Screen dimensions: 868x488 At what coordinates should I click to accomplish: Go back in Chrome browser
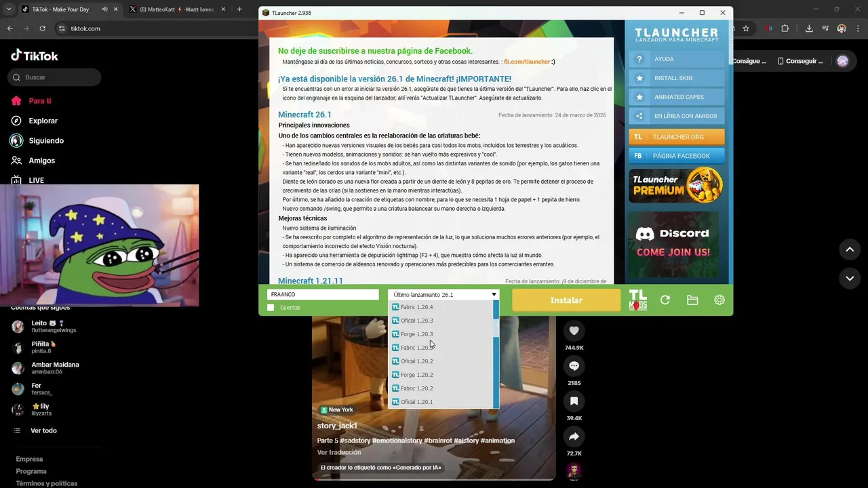(x=9, y=28)
